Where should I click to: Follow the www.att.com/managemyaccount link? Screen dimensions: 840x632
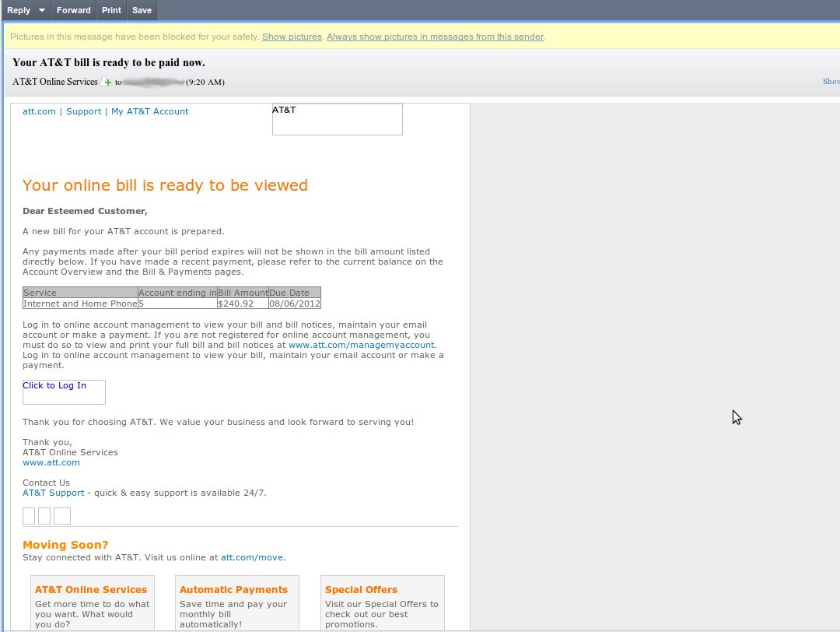coord(362,345)
